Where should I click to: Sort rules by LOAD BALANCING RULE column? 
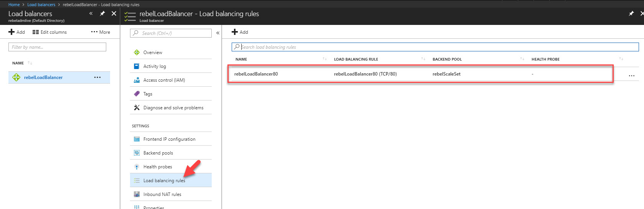(x=423, y=59)
